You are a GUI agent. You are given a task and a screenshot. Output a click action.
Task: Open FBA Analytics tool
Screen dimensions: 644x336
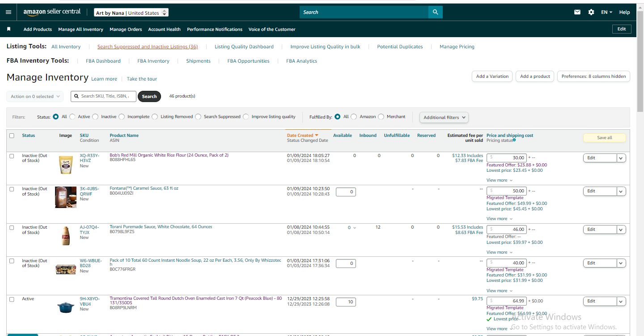(x=301, y=61)
